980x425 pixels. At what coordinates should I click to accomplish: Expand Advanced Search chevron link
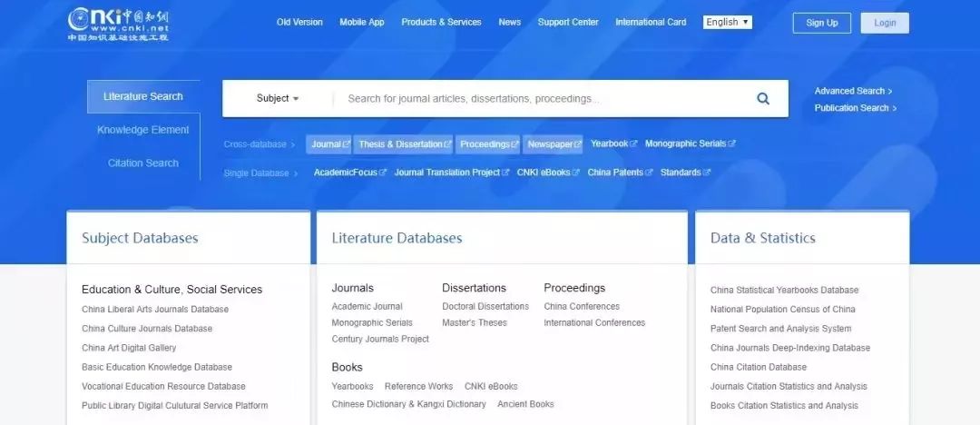[x=853, y=92]
